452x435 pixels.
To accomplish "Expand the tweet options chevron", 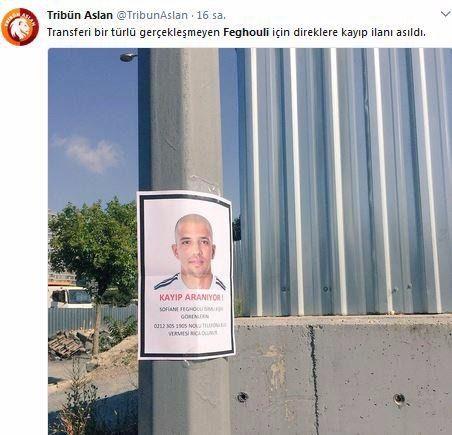I will click(x=445, y=14).
